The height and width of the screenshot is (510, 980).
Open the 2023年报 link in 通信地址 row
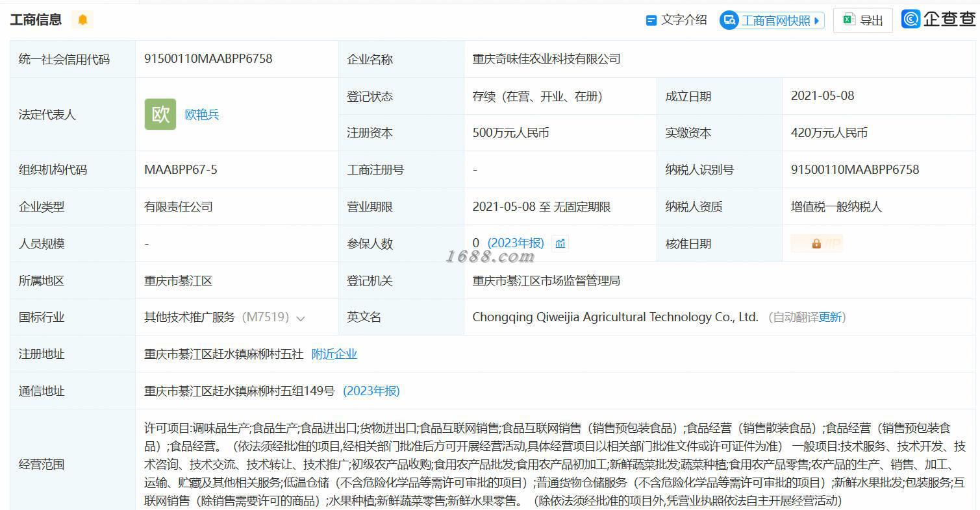pos(371,391)
